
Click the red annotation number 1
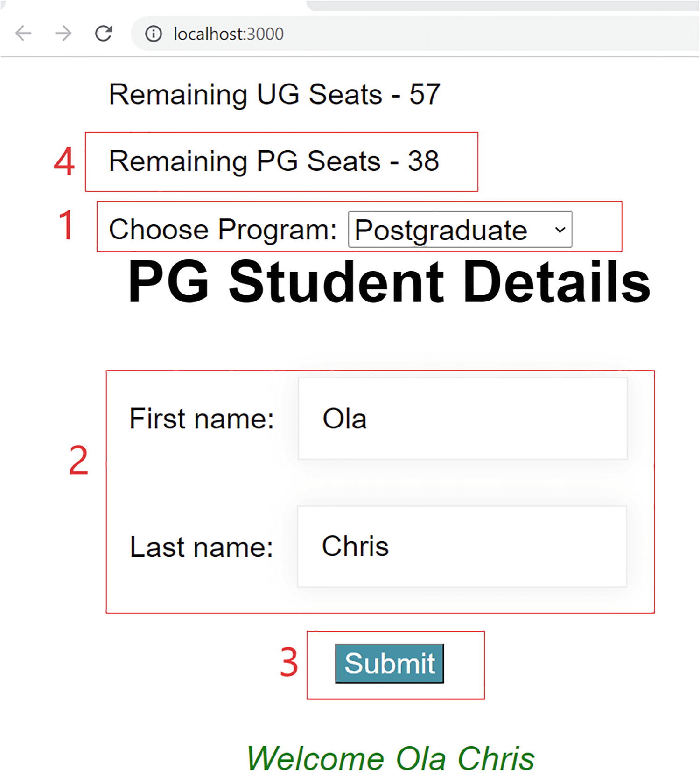tap(66, 225)
